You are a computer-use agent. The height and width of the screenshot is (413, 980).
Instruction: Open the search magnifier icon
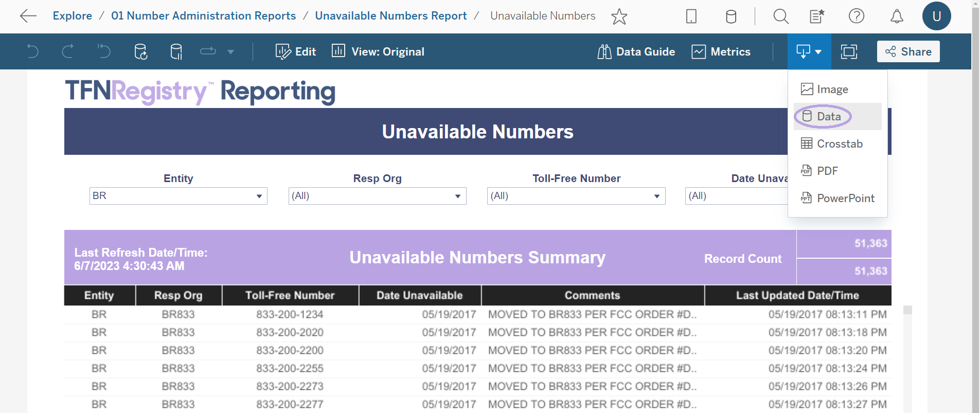tap(781, 16)
